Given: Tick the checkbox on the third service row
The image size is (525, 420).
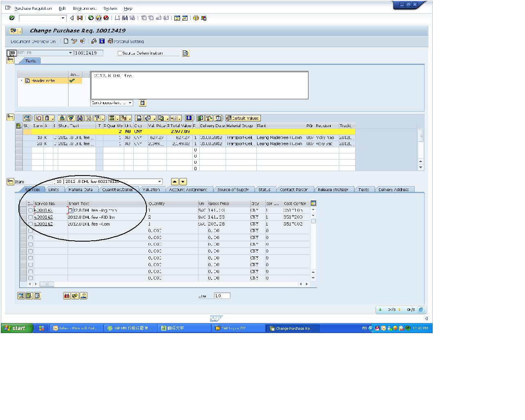Looking at the screenshot, I should 30,224.
